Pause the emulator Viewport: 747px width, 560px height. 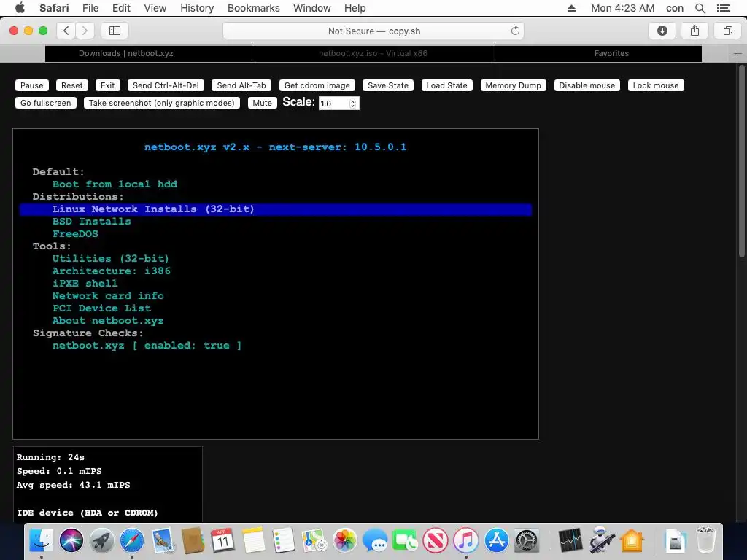[x=32, y=85]
